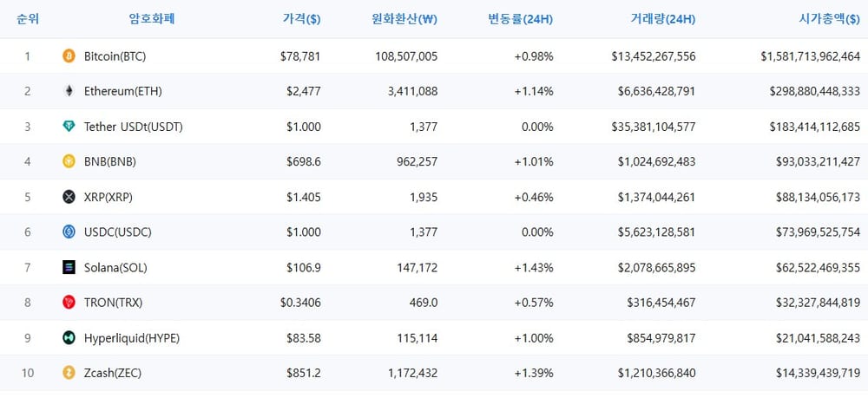Open the Hyperliquid(HYPE) name link

pos(132,338)
